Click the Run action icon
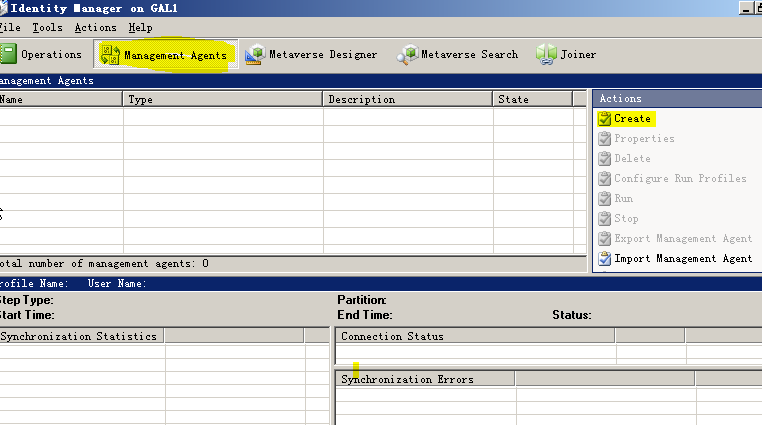 605,198
